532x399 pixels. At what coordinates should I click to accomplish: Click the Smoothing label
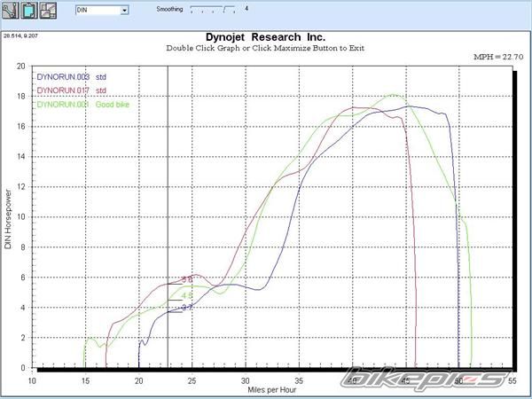pyautogui.click(x=170, y=8)
